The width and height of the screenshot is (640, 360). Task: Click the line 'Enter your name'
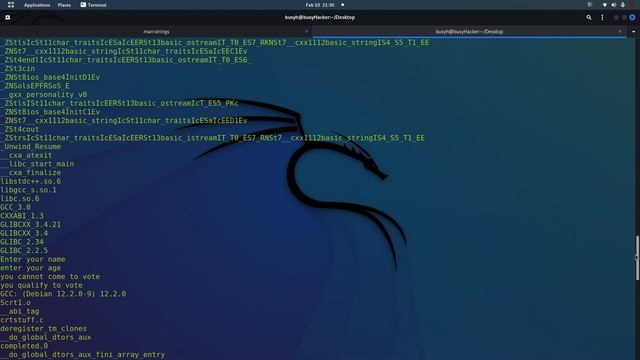(33, 259)
